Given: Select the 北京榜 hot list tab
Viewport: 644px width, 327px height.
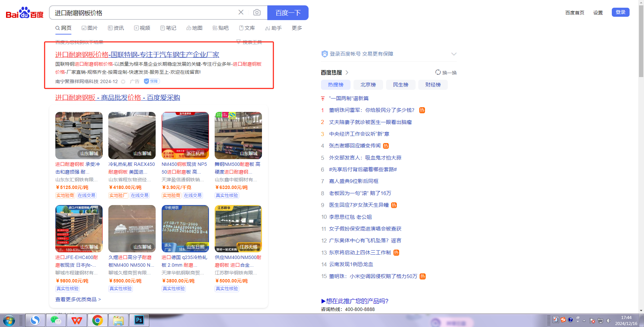Looking at the screenshot, I should [x=368, y=85].
